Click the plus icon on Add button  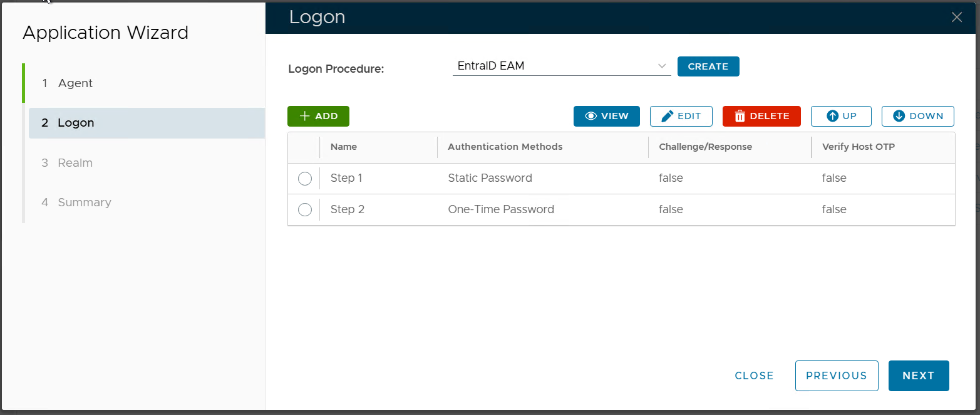[x=305, y=116]
